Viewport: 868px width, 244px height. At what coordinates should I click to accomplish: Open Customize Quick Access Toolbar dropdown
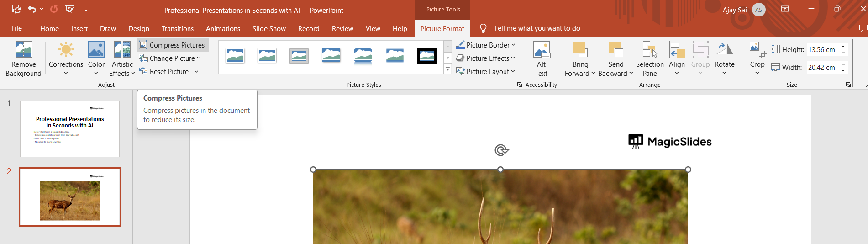(x=86, y=10)
